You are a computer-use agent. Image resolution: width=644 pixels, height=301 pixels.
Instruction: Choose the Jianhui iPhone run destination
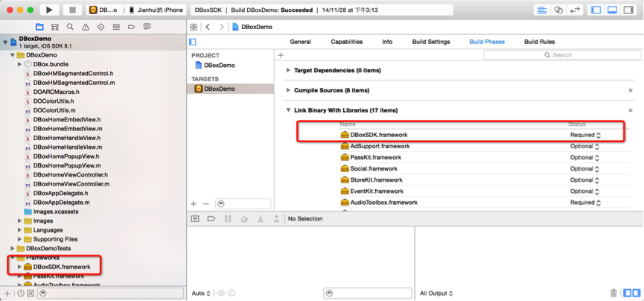(x=156, y=10)
